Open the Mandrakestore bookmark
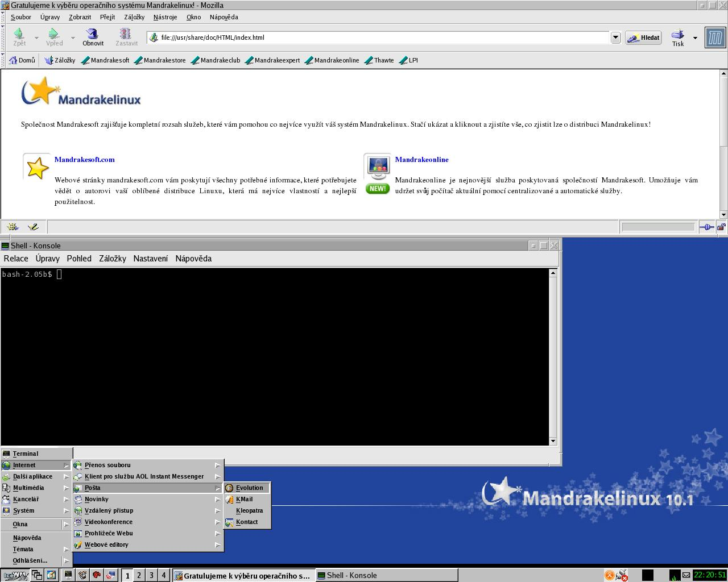Image resolution: width=728 pixels, height=582 pixels. 160,60
